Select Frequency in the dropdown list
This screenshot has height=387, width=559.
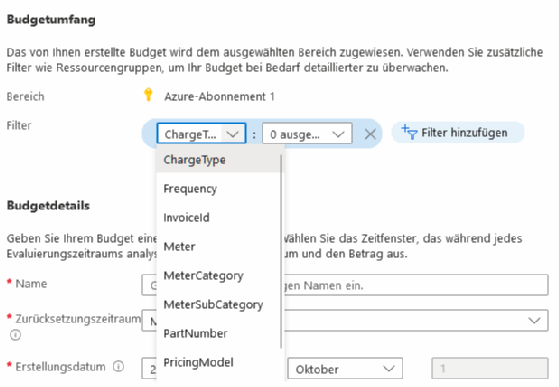click(218, 189)
